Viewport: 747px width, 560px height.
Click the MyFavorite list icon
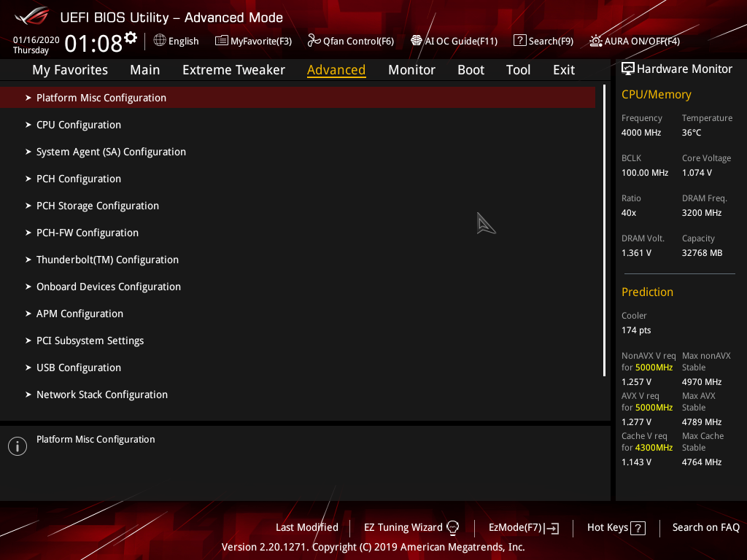click(221, 41)
